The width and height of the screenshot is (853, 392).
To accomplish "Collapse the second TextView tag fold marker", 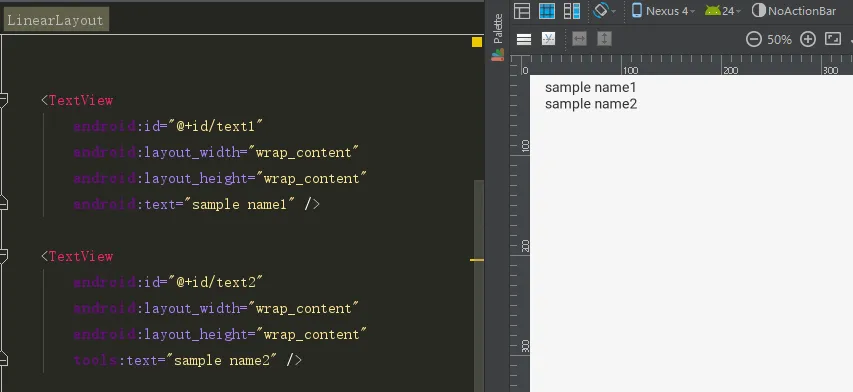I will 3,256.
